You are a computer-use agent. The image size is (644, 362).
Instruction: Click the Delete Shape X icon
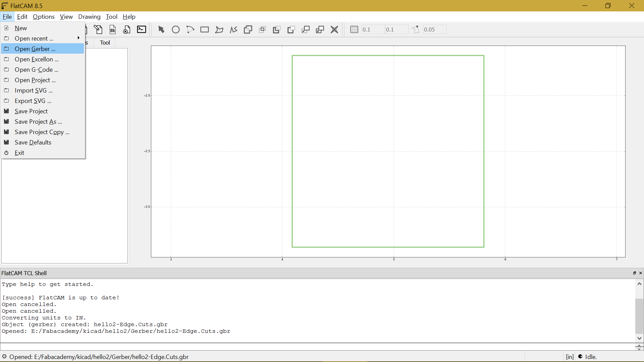point(334,29)
